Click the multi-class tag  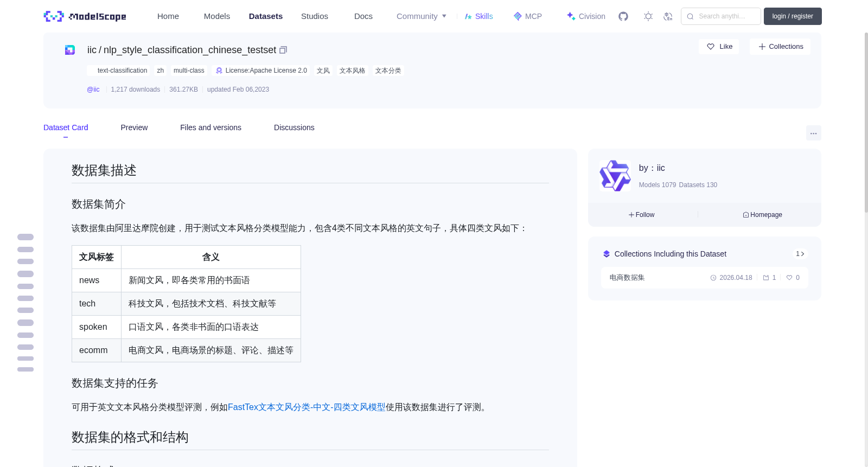[x=189, y=71]
